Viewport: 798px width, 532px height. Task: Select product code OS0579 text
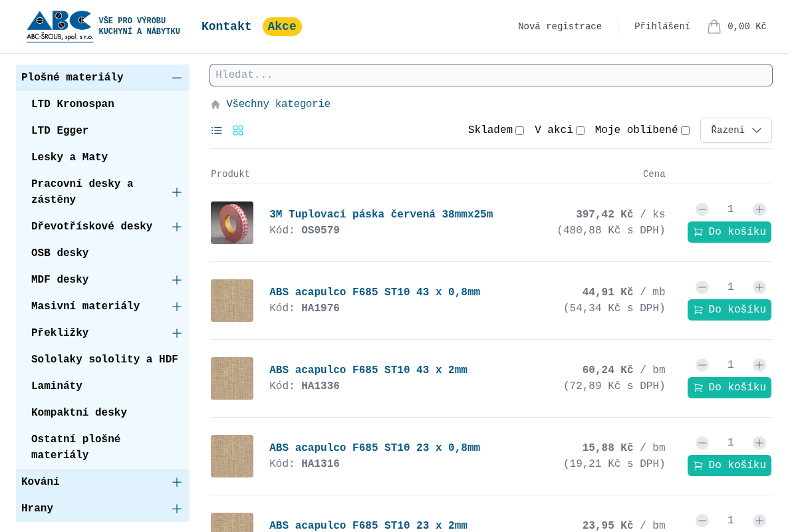coord(321,231)
